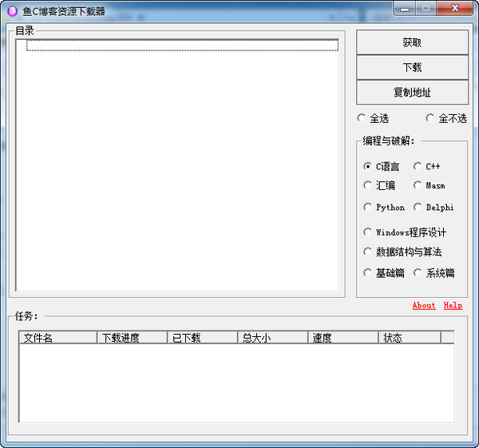
Task: Open the About link
Action: tap(424, 305)
